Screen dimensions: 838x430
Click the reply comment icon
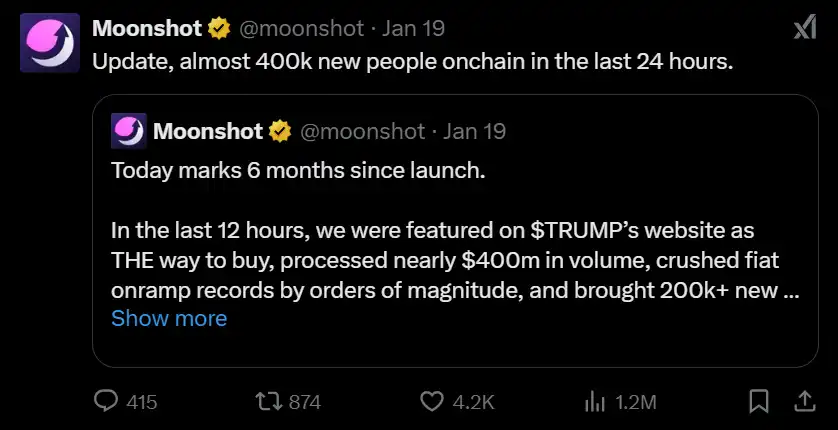[106, 401]
